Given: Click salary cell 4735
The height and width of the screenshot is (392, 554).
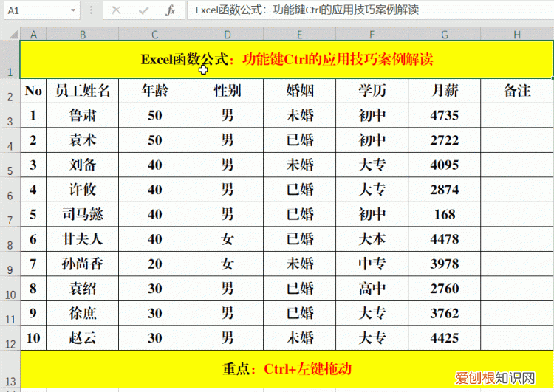Looking at the screenshot, I should click(445, 115).
